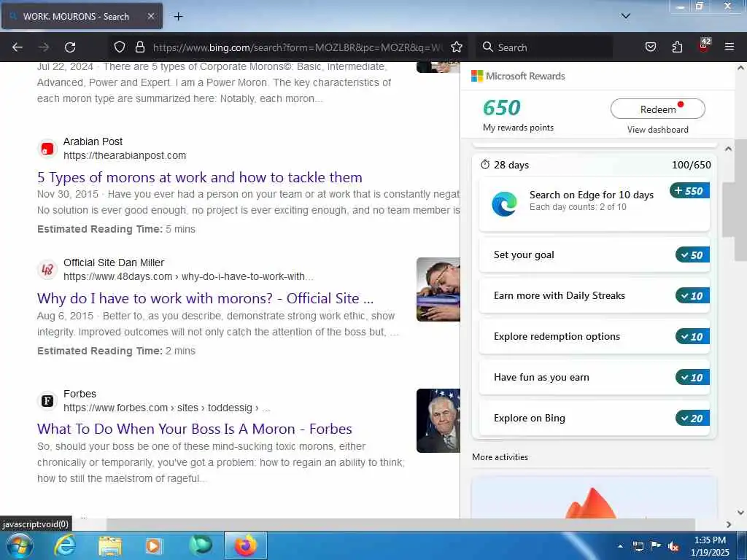Click the Forbes favicon

pyautogui.click(x=47, y=401)
